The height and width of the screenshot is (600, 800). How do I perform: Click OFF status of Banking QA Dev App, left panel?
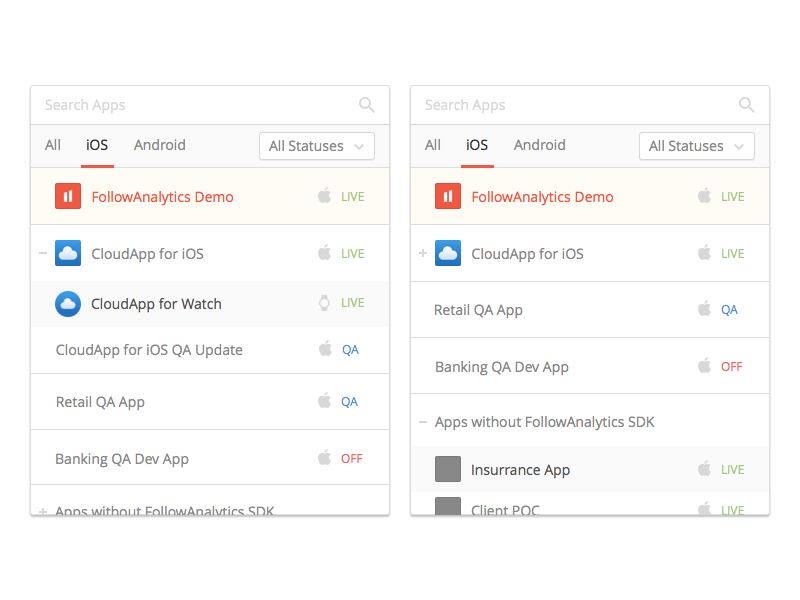click(352, 459)
